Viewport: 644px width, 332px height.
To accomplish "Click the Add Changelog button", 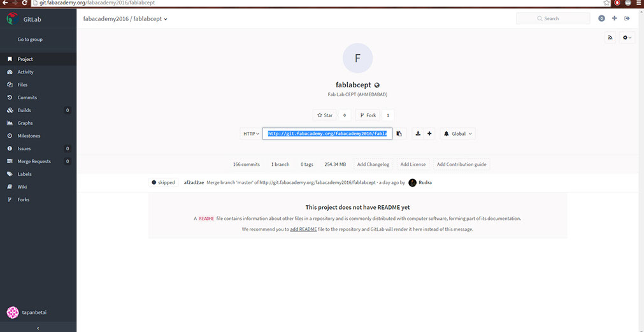I will pyautogui.click(x=374, y=164).
